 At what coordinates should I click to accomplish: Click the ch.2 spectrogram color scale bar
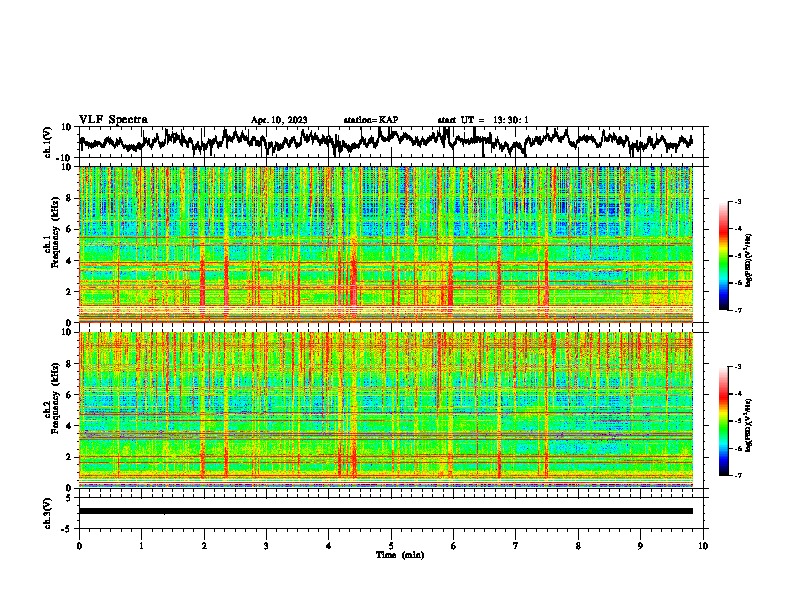pos(723,421)
